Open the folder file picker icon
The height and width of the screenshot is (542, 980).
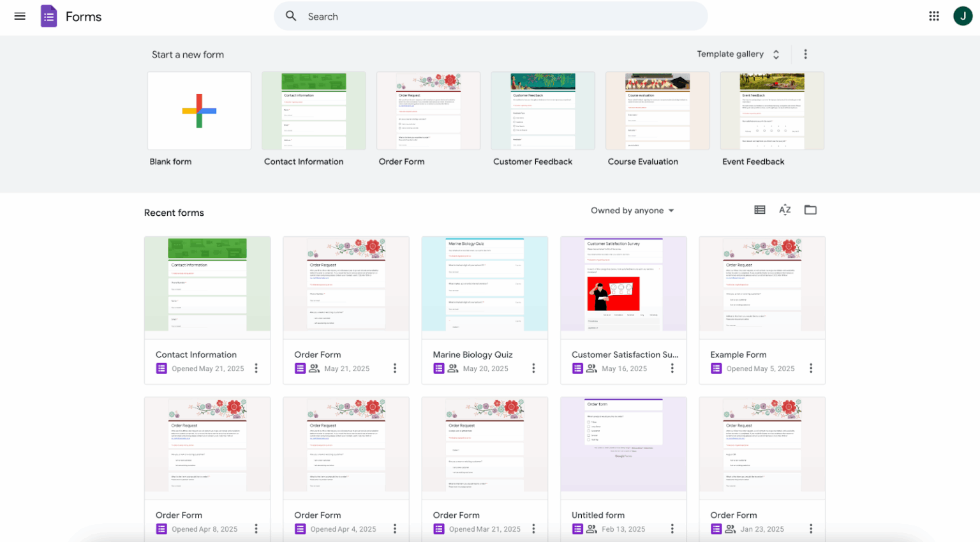(810, 209)
